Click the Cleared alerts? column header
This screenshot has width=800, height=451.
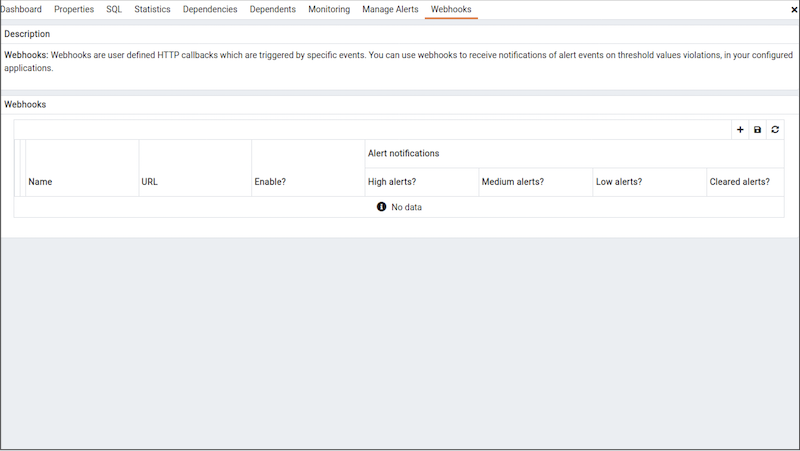[745, 182]
